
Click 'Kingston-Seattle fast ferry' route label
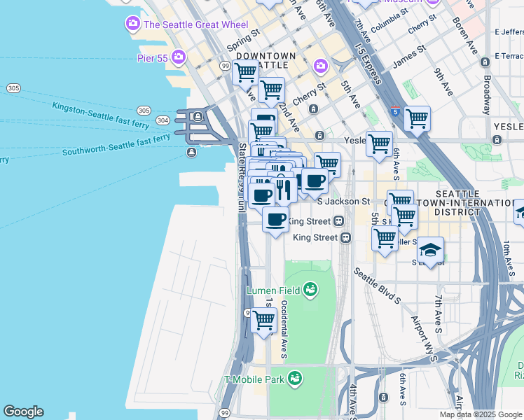point(101,115)
